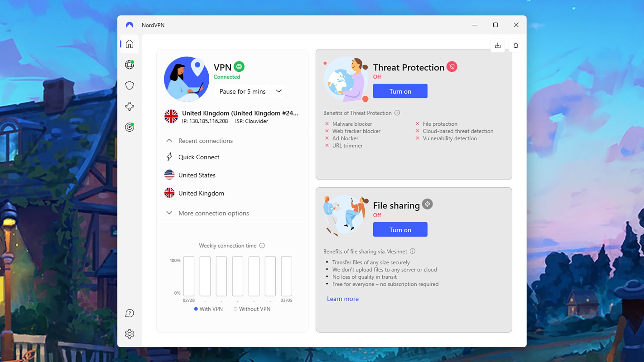Click the green Connected status text
This screenshot has height=362, width=644.
pos(227,77)
